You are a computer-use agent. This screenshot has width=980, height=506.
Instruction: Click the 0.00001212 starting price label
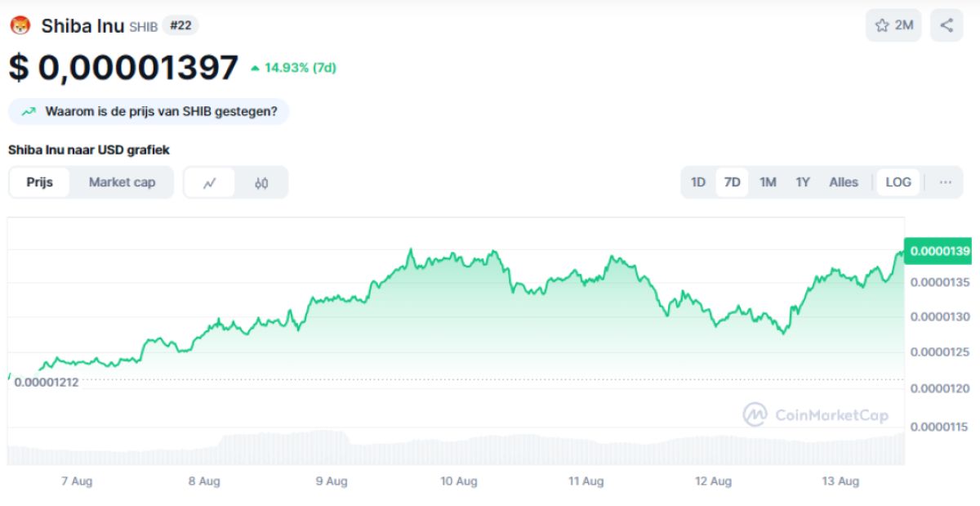point(47,382)
